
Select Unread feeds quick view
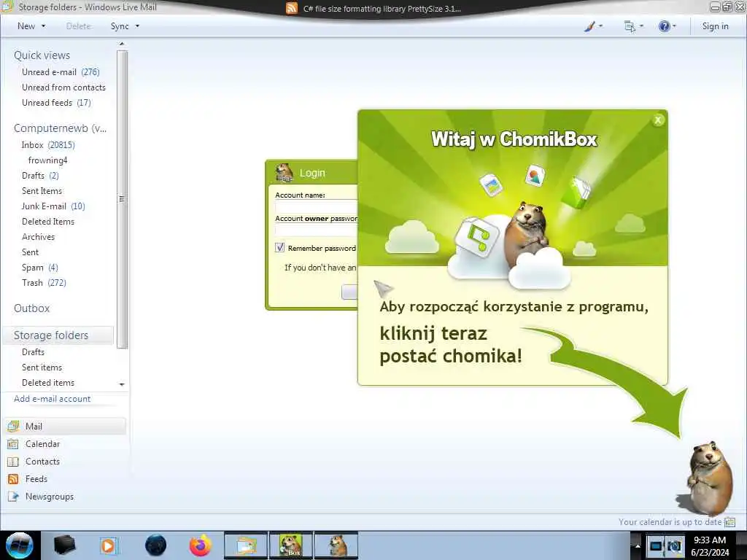click(56, 102)
